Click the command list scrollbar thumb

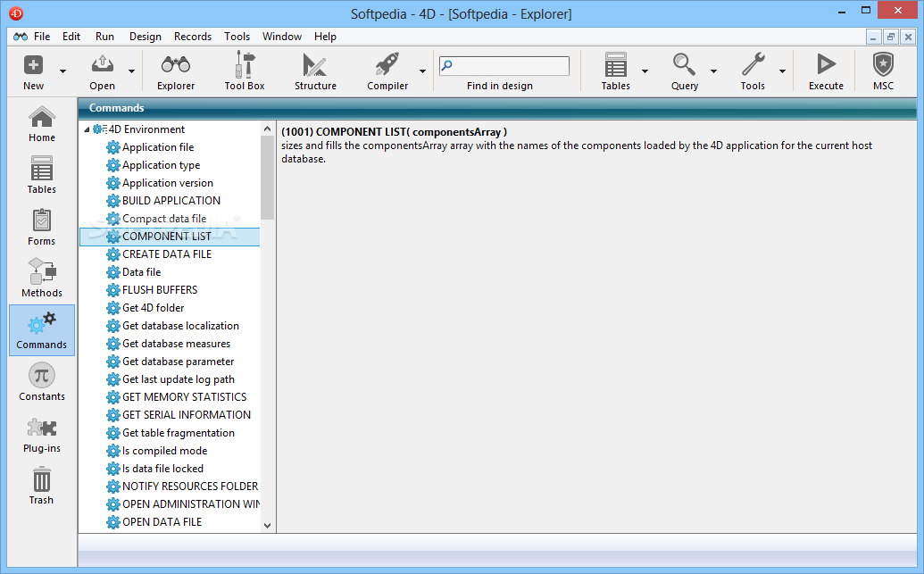click(x=268, y=178)
